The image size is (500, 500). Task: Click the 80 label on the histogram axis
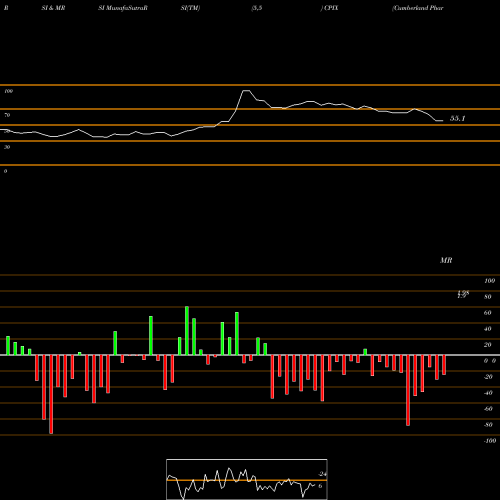click(488, 297)
